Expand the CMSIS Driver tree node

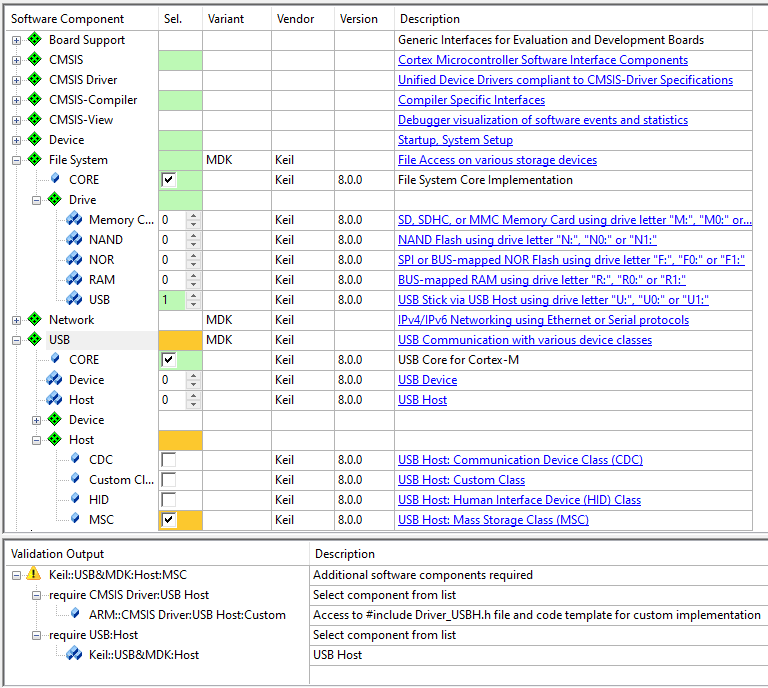[16, 80]
